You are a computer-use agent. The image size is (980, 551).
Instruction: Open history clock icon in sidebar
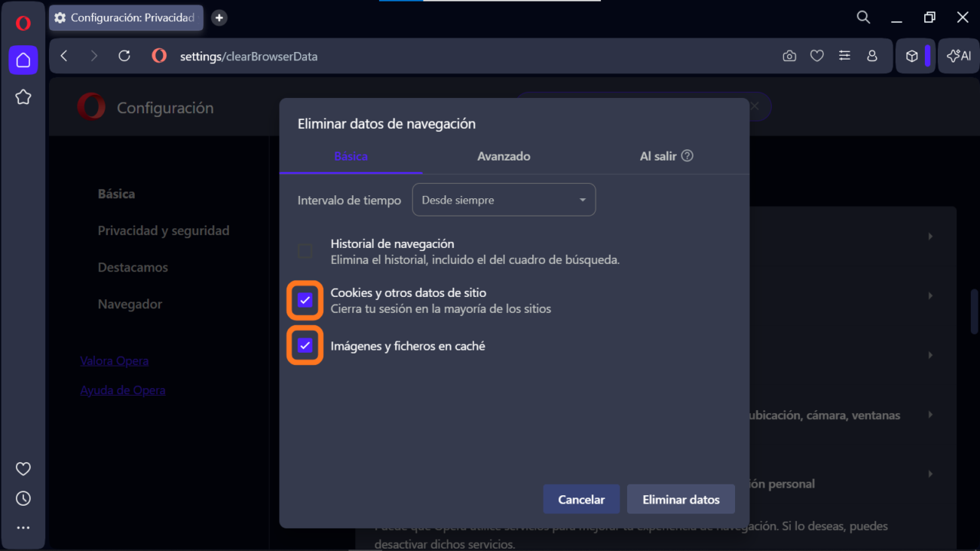[23, 499]
